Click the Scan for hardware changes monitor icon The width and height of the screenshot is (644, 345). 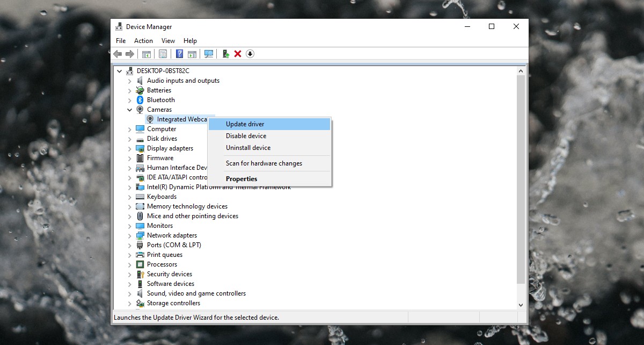pyautogui.click(x=209, y=54)
